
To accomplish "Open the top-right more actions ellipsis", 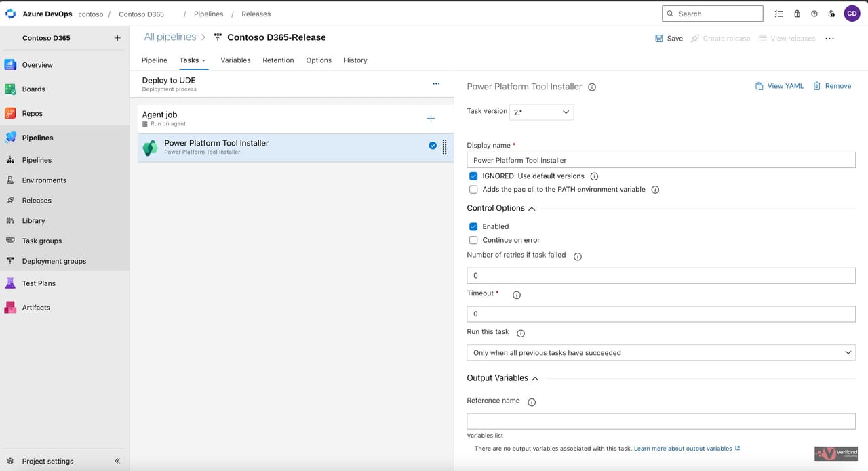I will click(x=829, y=39).
